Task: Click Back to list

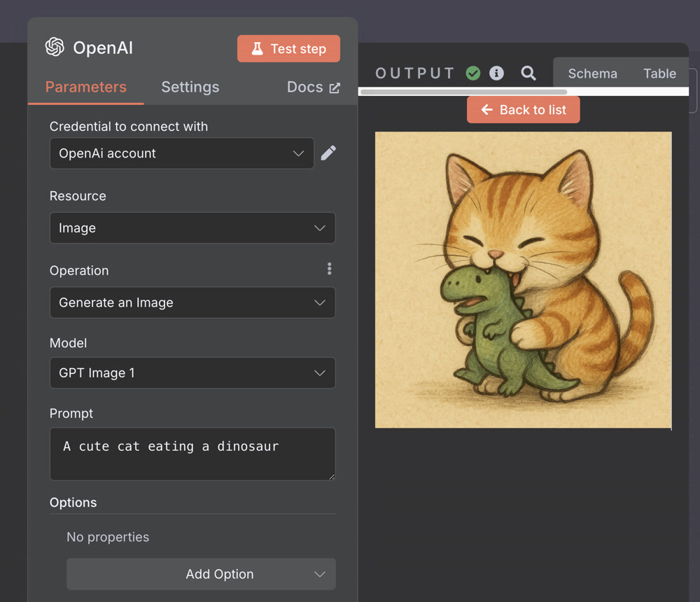Action: pyautogui.click(x=523, y=109)
